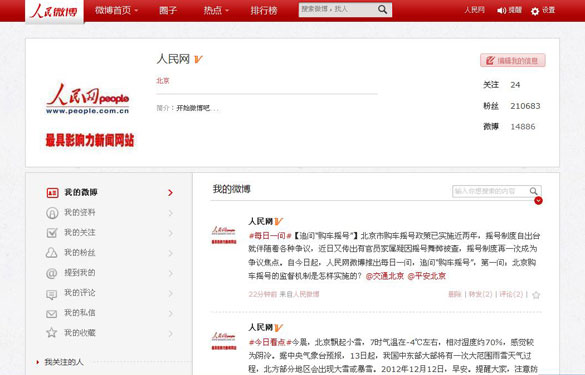
Task: Click 人民网 author name on 每日一问 post
Action: [260, 221]
